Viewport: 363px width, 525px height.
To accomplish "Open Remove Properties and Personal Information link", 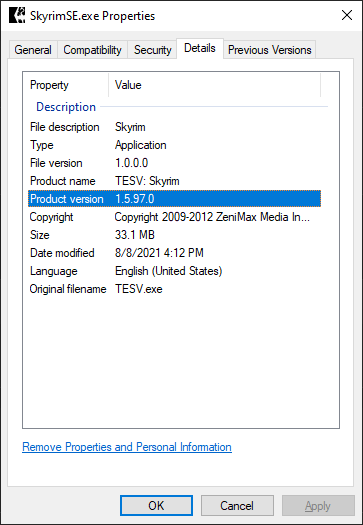I will point(127,447).
